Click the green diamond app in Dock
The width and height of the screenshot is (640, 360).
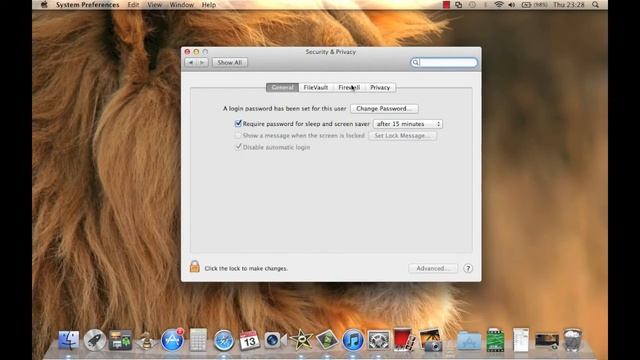coord(327,340)
